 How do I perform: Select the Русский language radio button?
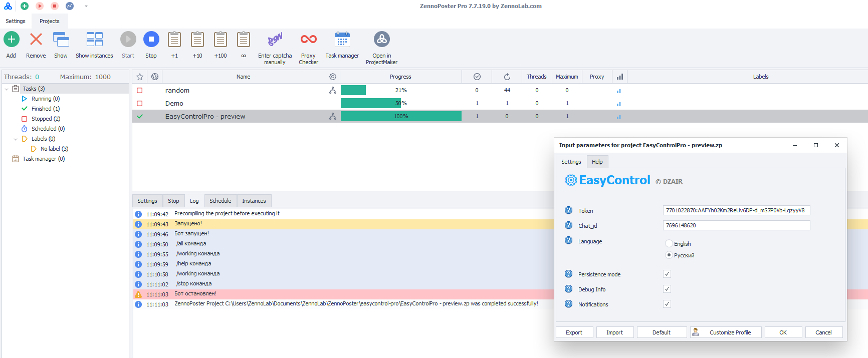[x=669, y=255]
